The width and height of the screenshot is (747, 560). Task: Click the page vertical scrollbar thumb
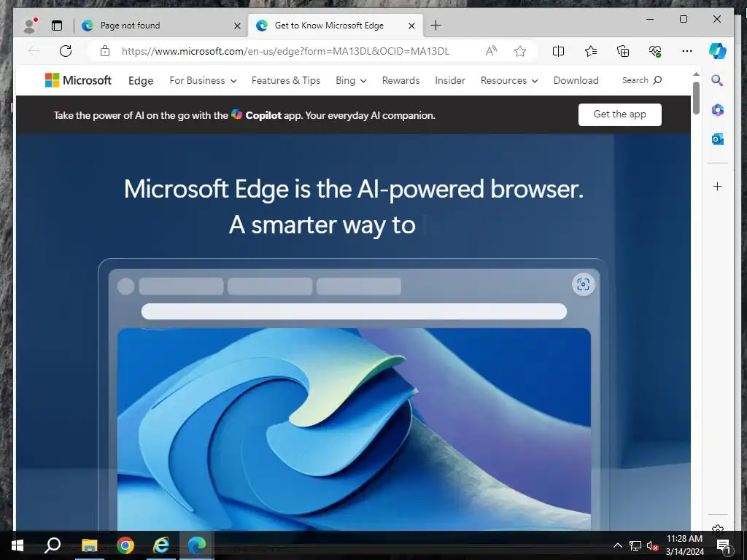696,98
